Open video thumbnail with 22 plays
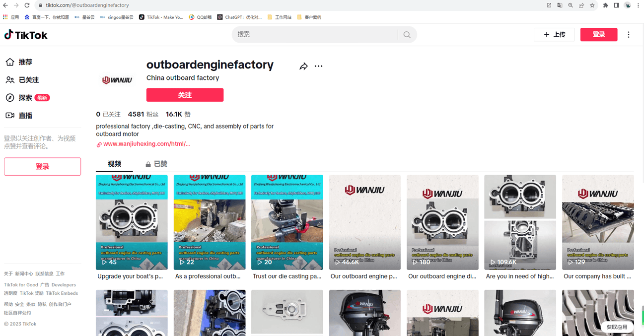The width and height of the screenshot is (644, 336). point(210,222)
